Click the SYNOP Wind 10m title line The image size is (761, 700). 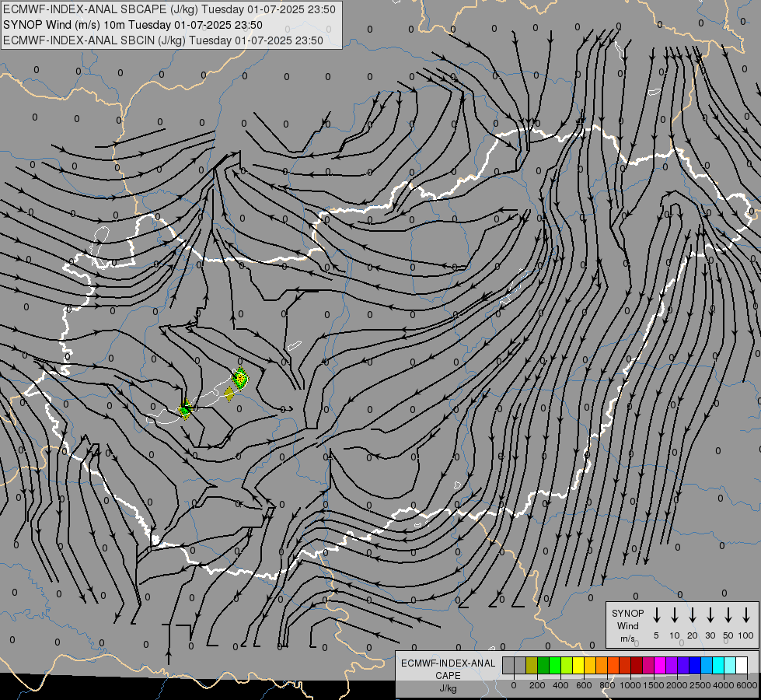point(132,25)
